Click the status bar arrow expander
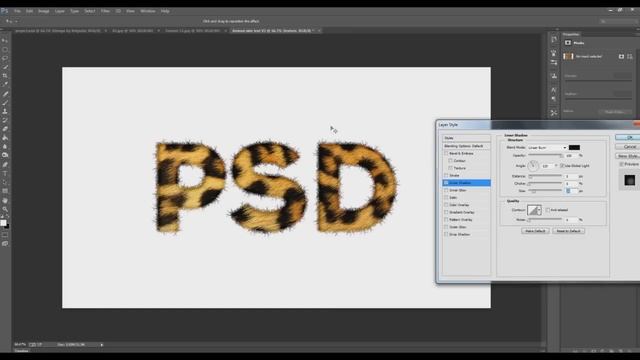The height and width of the screenshot is (360, 640). coord(102,345)
